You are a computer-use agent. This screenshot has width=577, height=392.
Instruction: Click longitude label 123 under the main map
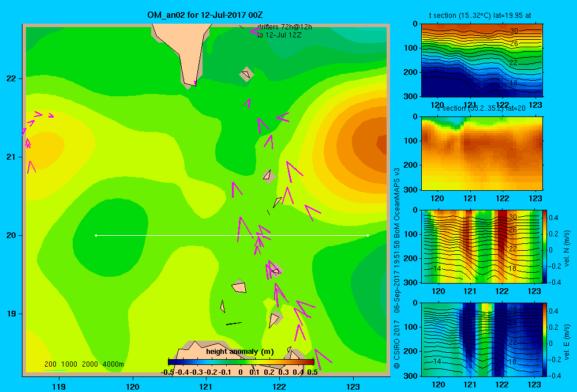(353, 387)
